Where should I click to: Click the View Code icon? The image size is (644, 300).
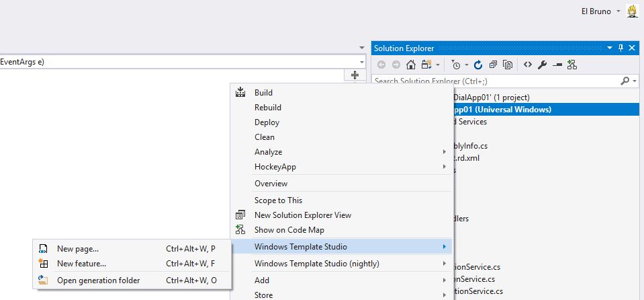[528, 65]
